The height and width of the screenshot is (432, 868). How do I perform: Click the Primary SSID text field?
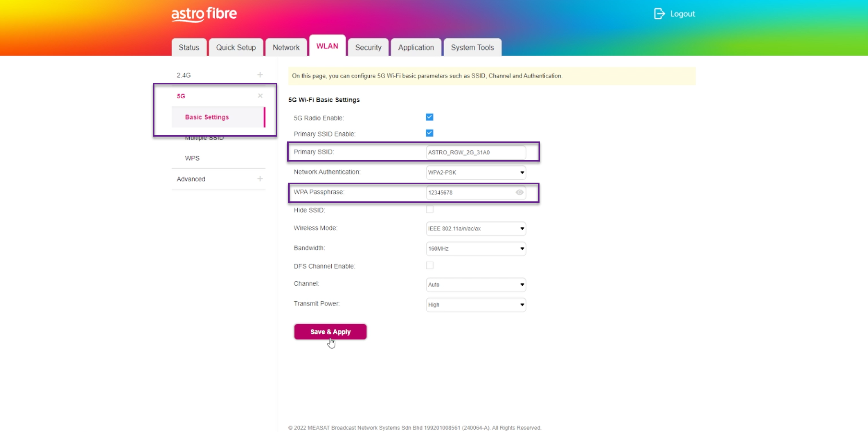click(x=475, y=152)
